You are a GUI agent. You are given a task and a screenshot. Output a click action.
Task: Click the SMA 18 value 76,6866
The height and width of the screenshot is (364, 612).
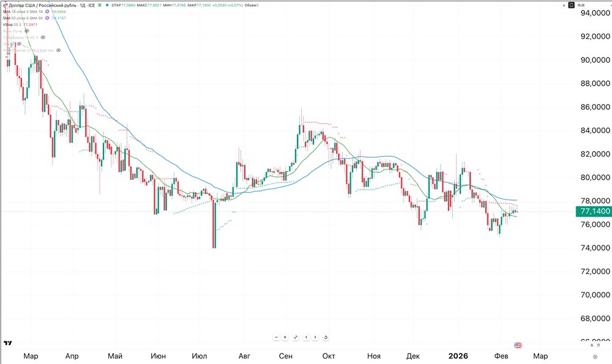[59, 12]
